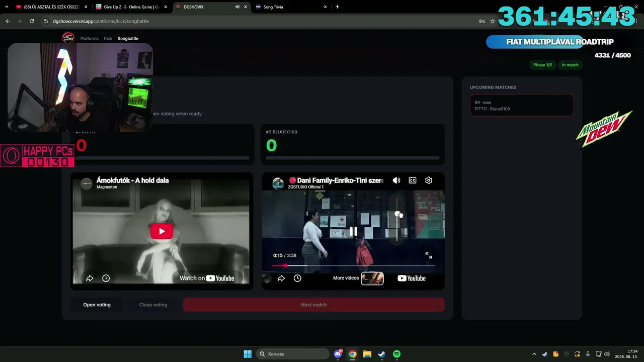The width and height of the screenshot is (644, 362).
Task: Click the Open voting button
Action: click(x=97, y=305)
